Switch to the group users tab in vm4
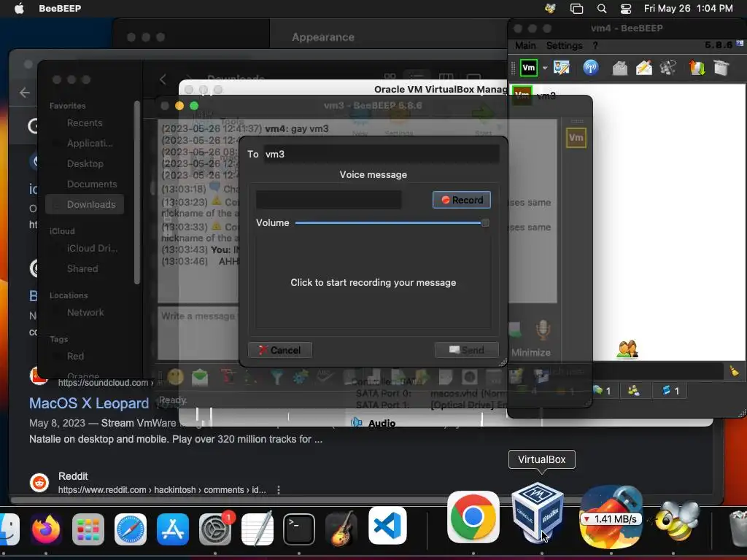 (634, 391)
